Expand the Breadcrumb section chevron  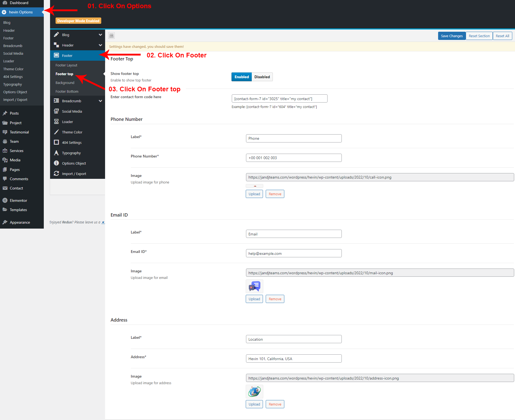(x=100, y=101)
